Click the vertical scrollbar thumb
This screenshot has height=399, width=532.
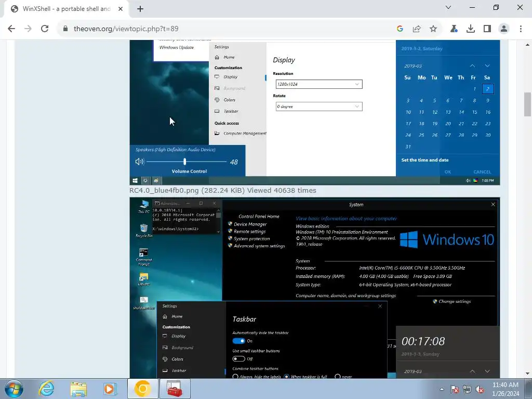pos(528,104)
